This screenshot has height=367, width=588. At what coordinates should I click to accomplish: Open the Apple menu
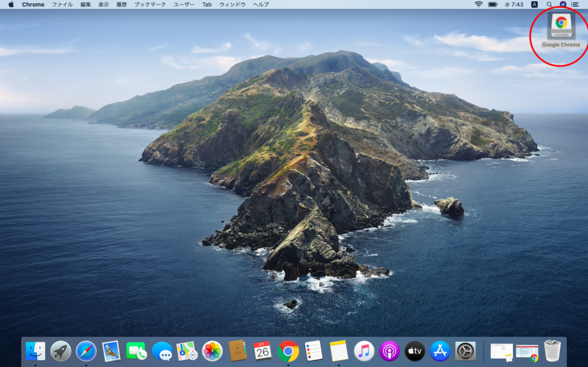click(x=11, y=4)
